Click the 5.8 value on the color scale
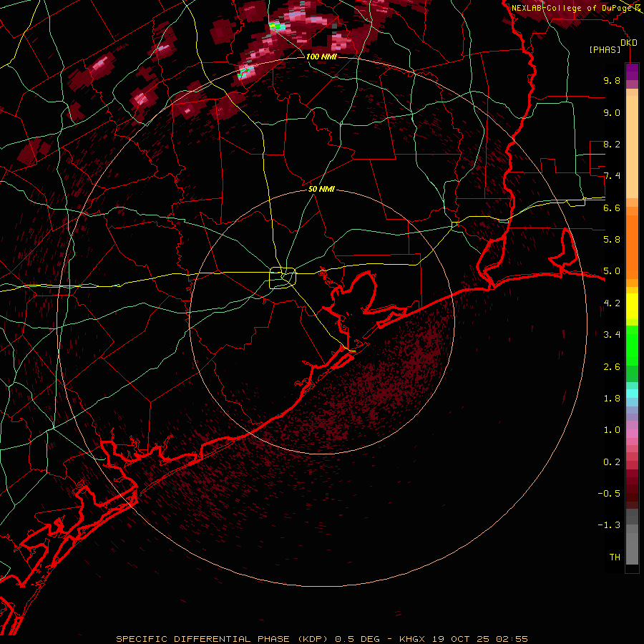 coord(612,239)
